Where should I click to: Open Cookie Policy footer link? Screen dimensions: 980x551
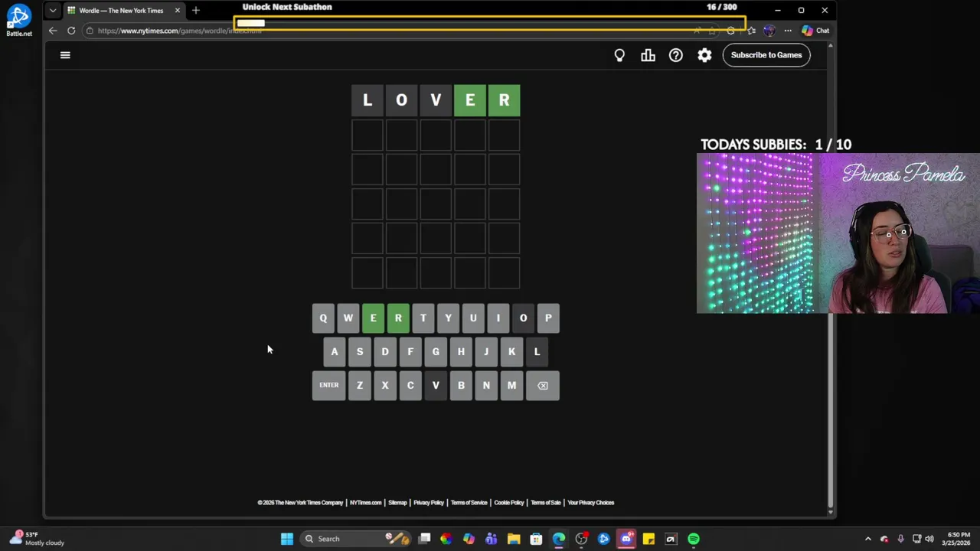pos(509,503)
